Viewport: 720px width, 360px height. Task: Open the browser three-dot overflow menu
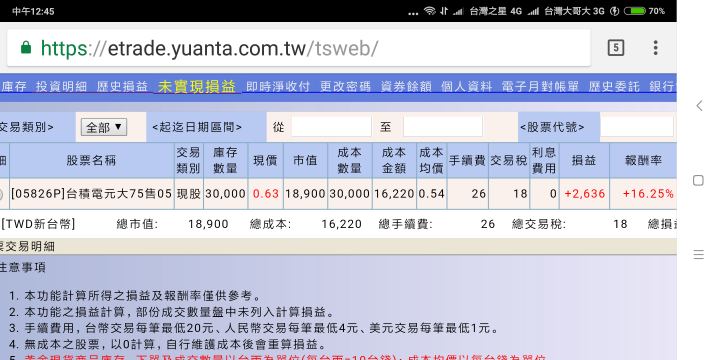(655, 47)
